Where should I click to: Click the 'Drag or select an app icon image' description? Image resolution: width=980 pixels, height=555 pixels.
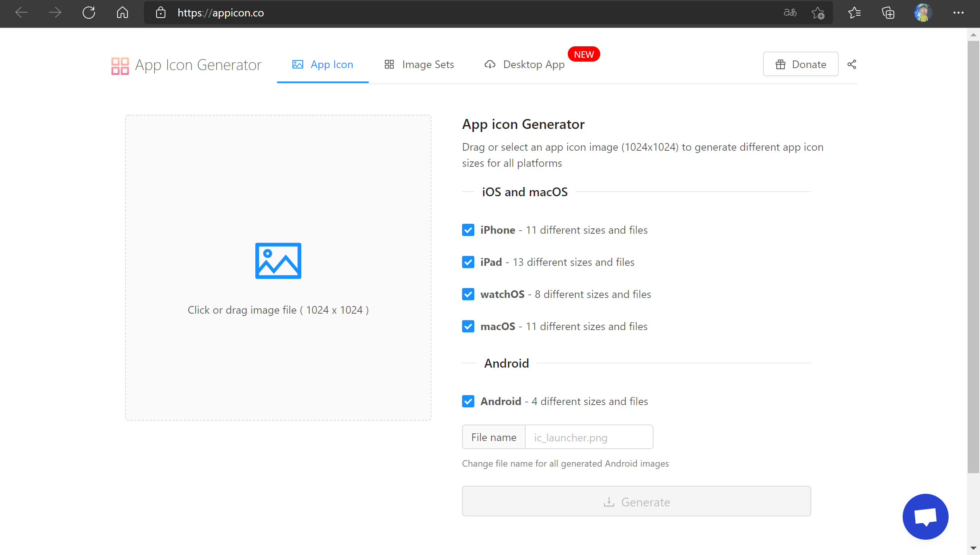tap(643, 155)
